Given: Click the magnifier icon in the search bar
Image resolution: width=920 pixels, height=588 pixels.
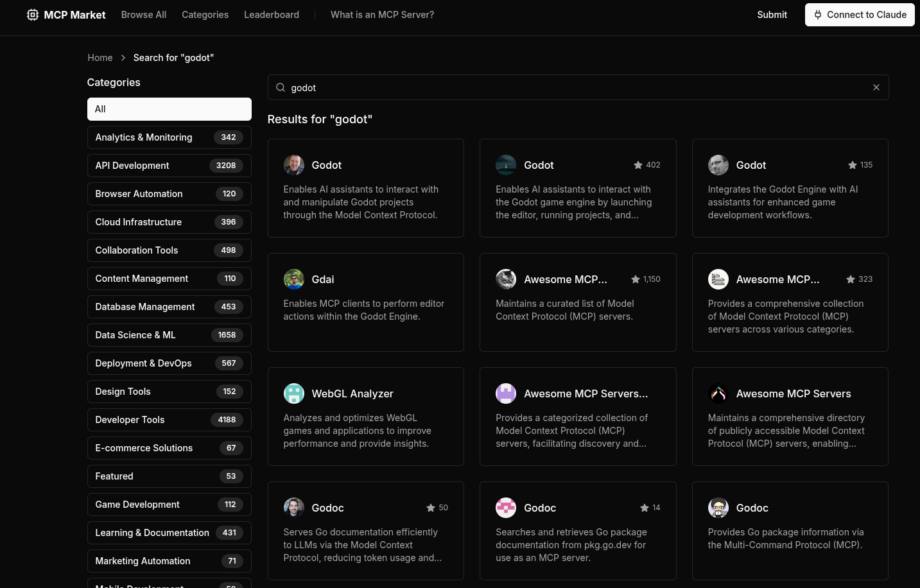Looking at the screenshot, I should (281, 87).
